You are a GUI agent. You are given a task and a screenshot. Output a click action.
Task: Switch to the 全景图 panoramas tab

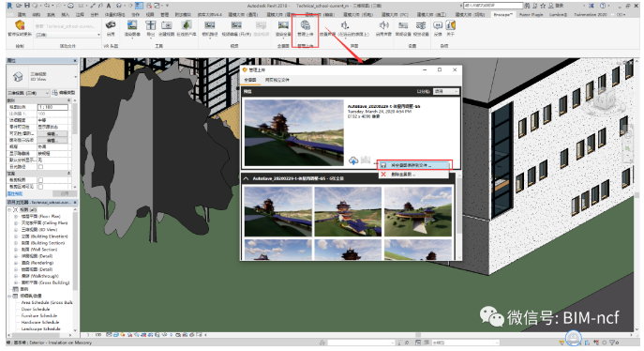(250, 80)
